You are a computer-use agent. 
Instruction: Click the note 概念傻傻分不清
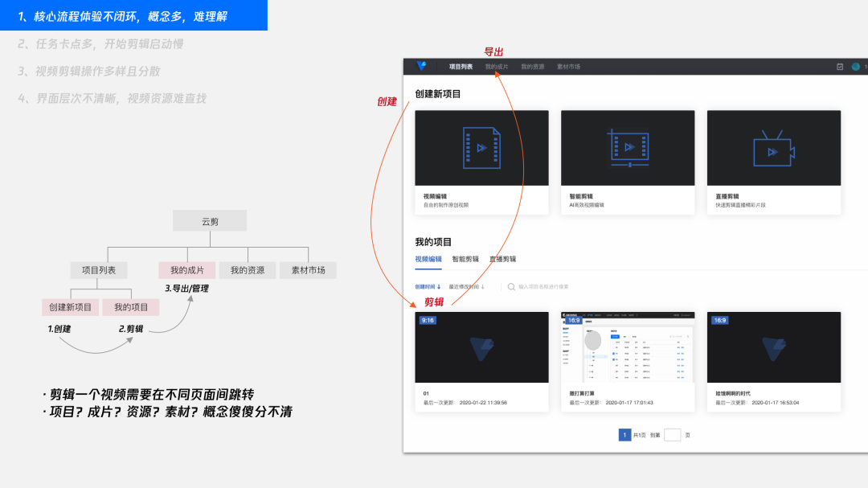point(248,412)
